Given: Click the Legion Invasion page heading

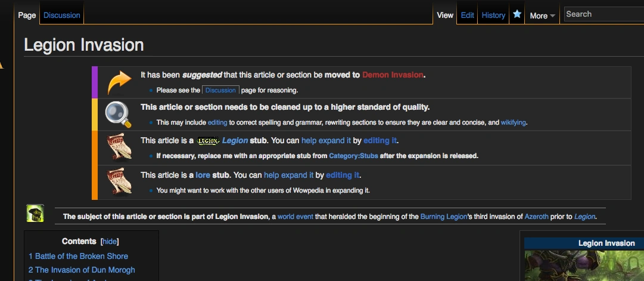Looking at the screenshot, I should [84, 45].
